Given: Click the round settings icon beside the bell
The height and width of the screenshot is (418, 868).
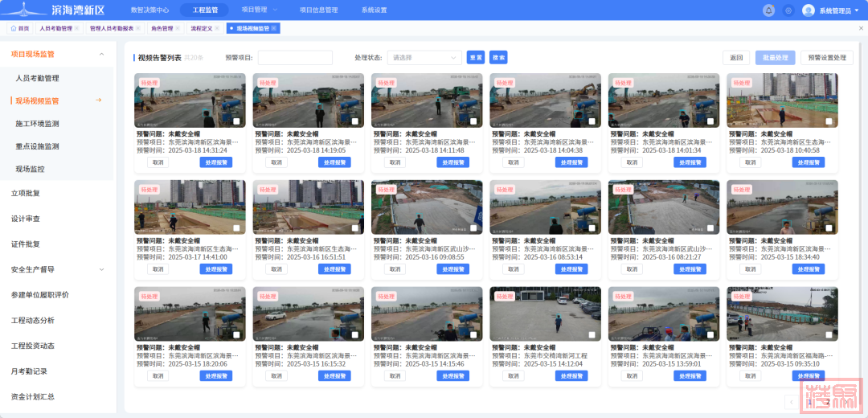Looking at the screenshot, I should (x=788, y=10).
